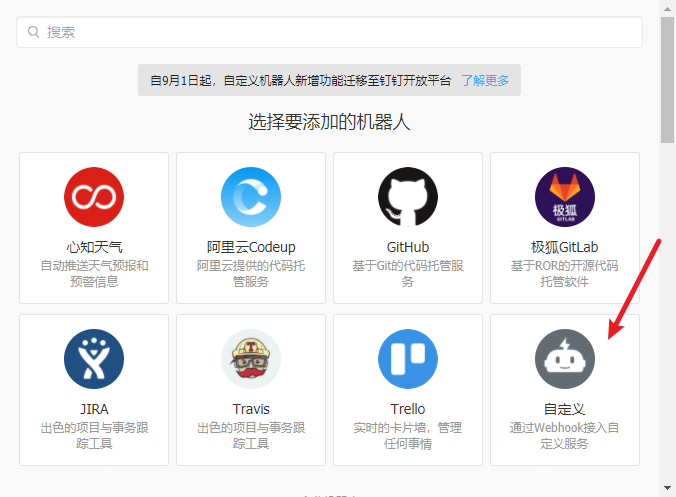Choose the GitHub octocat icon
Screen dimensions: 676x497
click(408, 197)
